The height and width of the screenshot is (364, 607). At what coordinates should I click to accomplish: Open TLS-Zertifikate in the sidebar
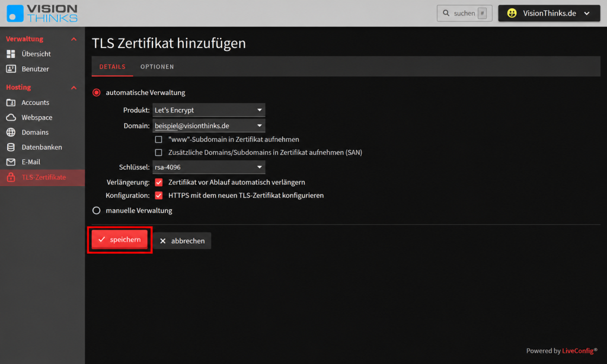click(42, 177)
